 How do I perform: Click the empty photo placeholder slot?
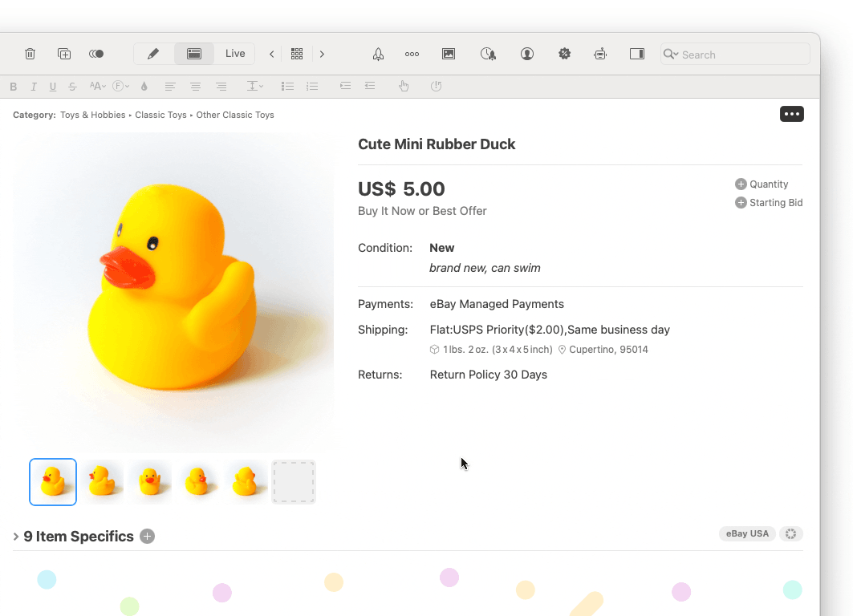tap(294, 482)
